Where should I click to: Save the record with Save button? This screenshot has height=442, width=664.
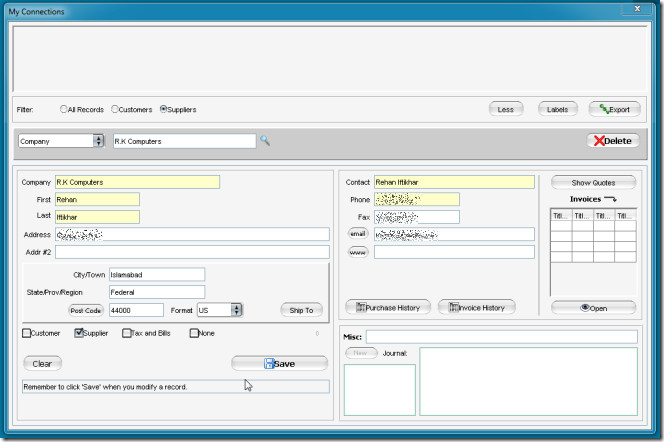[x=279, y=364]
